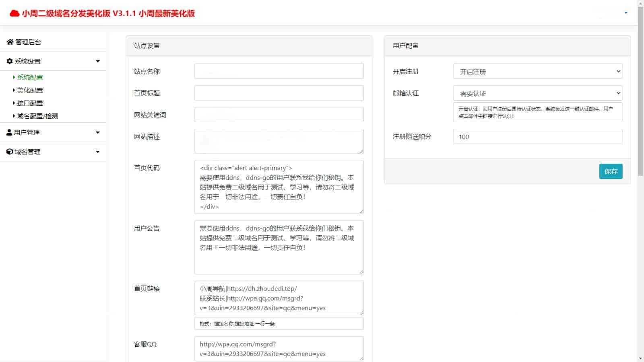Click the user icon beside 用户管理
The height and width of the screenshot is (362, 644).
[x=9, y=132]
